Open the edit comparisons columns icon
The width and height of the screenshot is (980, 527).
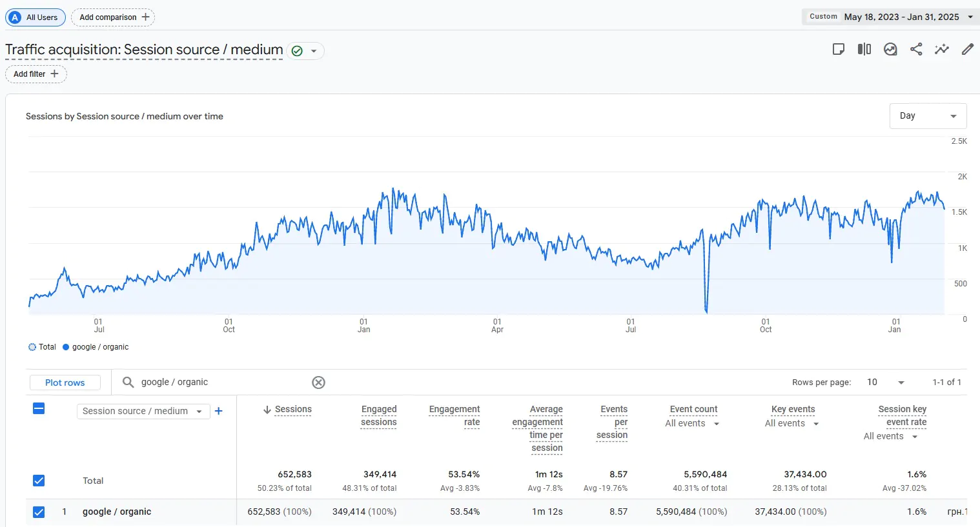coord(864,49)
